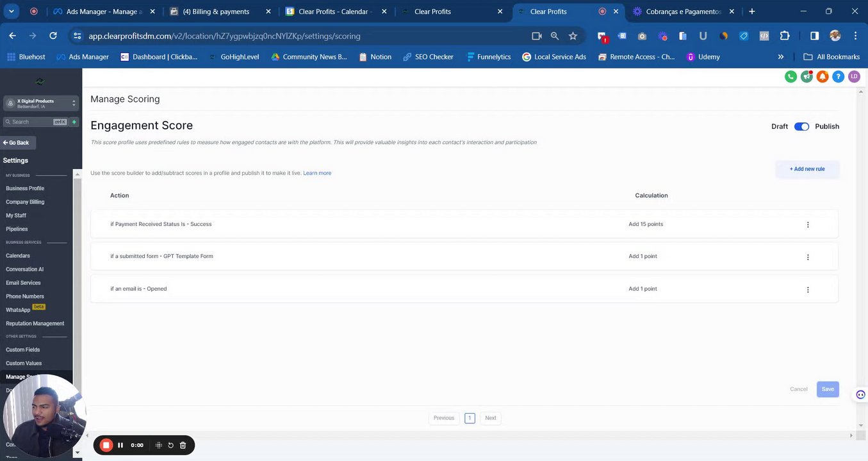Open a new browser tab
The width and height of the screenshot is (868, 461).
point(751,11)
